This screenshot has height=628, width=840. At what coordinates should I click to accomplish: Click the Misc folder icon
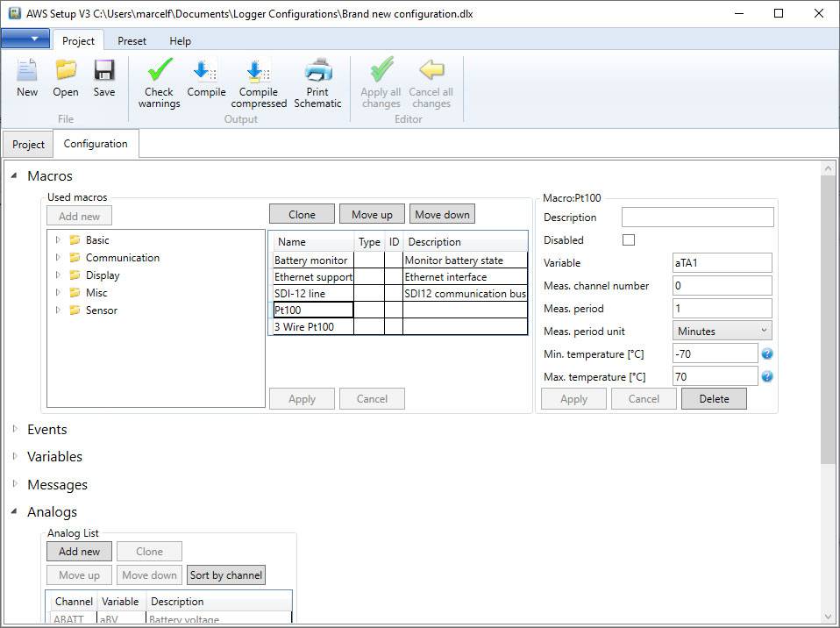[75, 293]
